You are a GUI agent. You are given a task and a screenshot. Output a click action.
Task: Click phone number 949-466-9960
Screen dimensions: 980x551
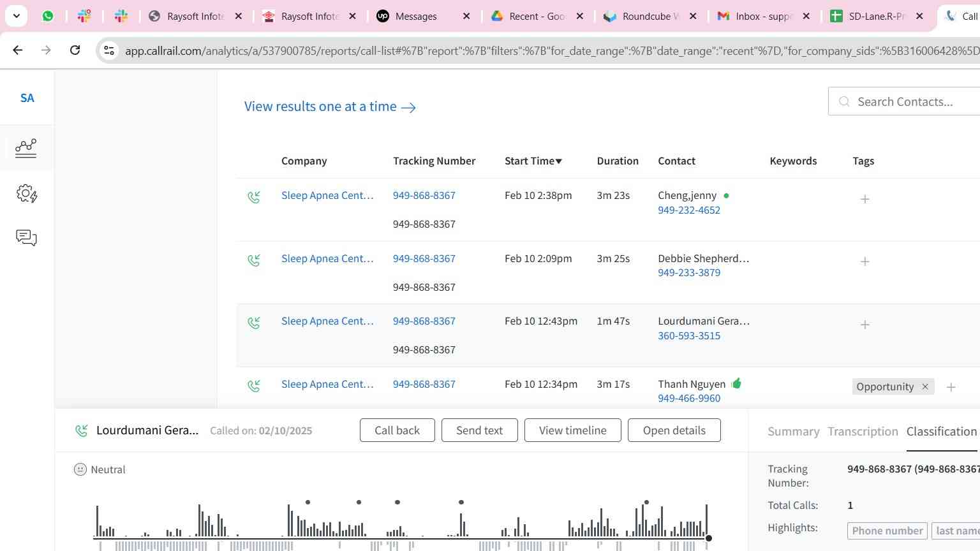tap(689, 398)
